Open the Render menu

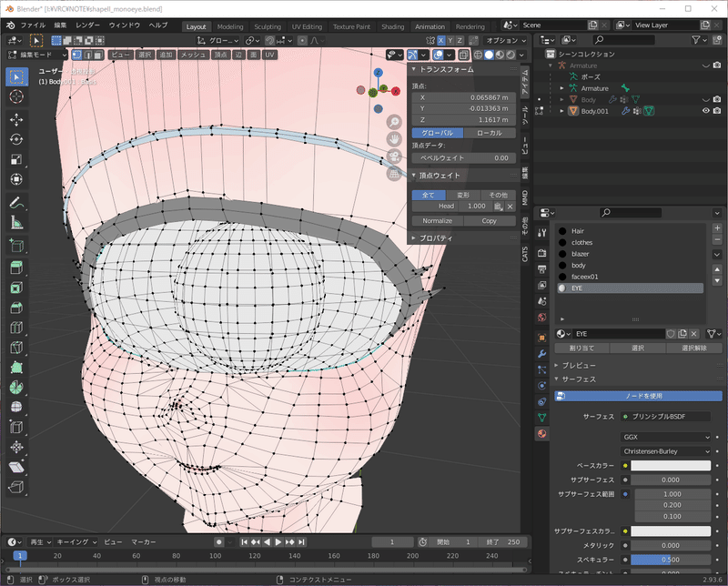tap(87, 25)
